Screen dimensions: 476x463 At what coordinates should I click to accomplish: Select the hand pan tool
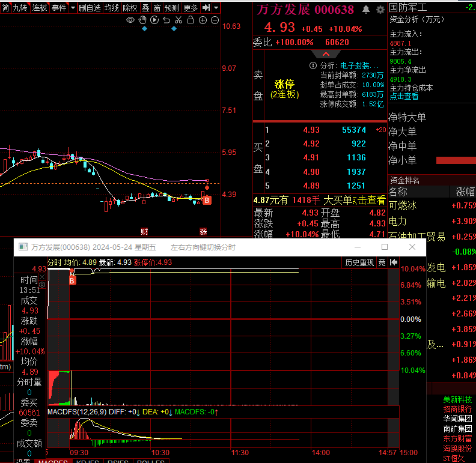(142, 20)
